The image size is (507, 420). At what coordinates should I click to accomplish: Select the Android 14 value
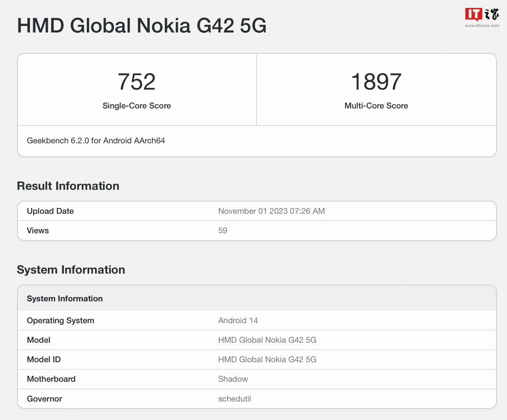click(238, 320)
